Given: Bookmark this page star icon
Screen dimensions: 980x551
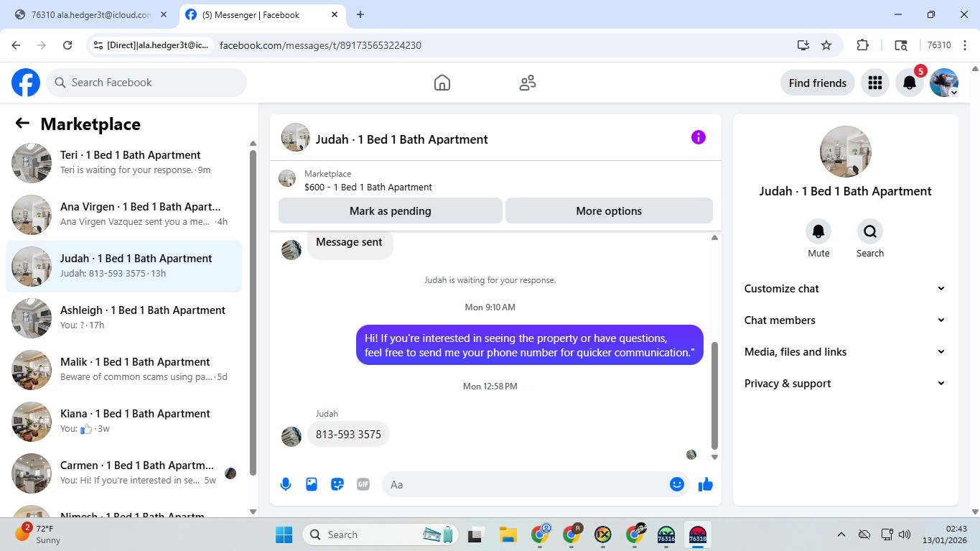Looking at the screenshot, I should click(826, 45).
